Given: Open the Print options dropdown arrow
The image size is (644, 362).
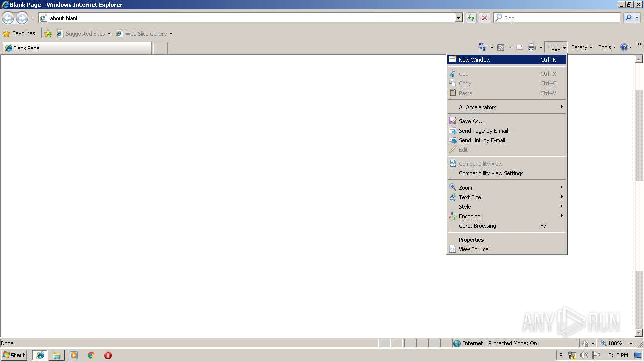Looking at the screenshot, I should coord(541,48).
